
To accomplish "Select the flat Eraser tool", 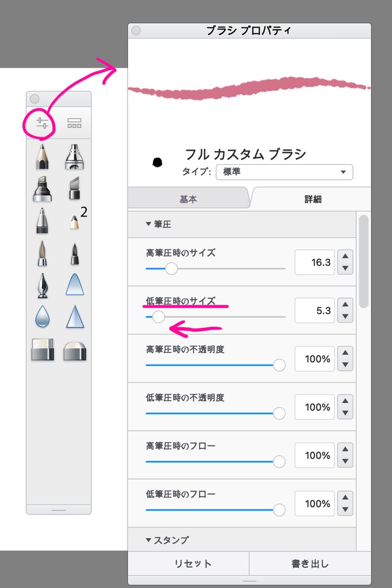I will [43, 351].
